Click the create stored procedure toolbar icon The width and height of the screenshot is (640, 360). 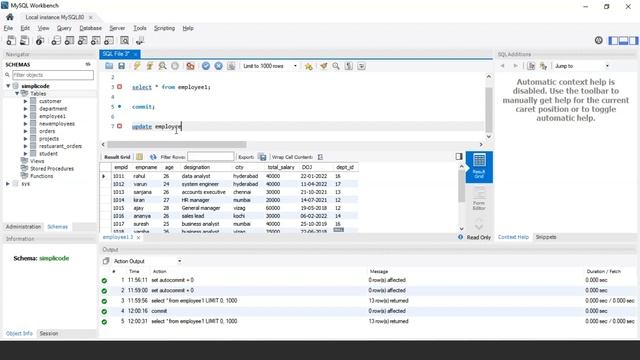pyautogui.click(x=96, y=40)
